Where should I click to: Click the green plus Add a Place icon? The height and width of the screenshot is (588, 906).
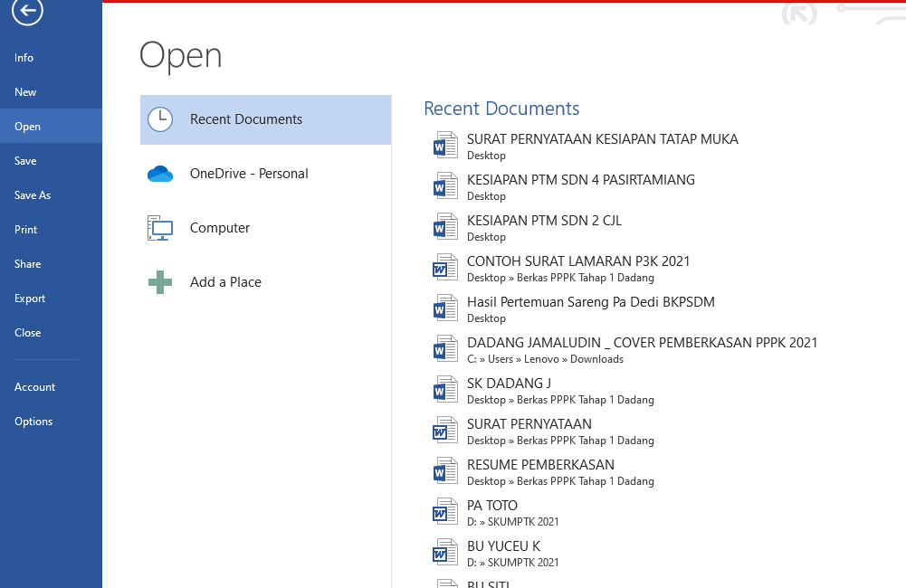pyautogui.click(x=160, y=282)
